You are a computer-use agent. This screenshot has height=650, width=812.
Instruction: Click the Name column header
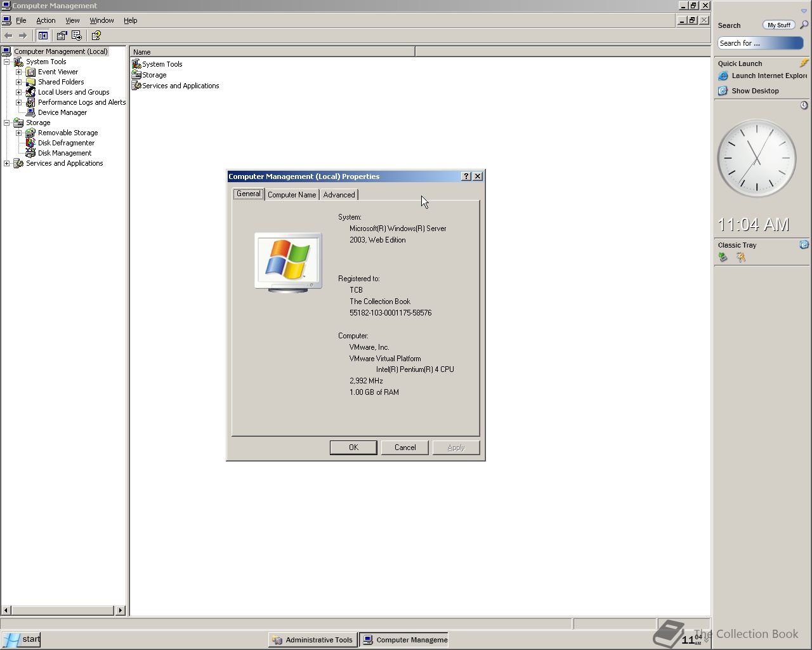(273, 52)
